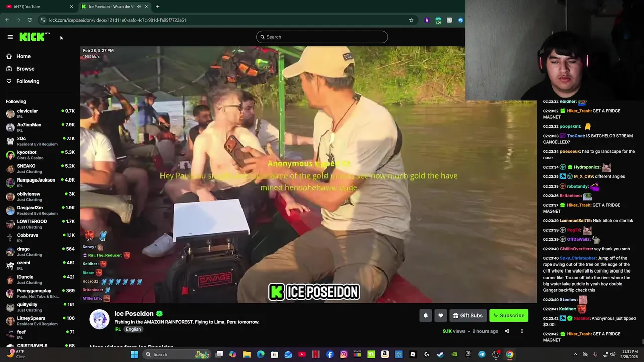The image size is (644, 362).
Task: Open the Windows Start menu
Action: tap(134, 354)
